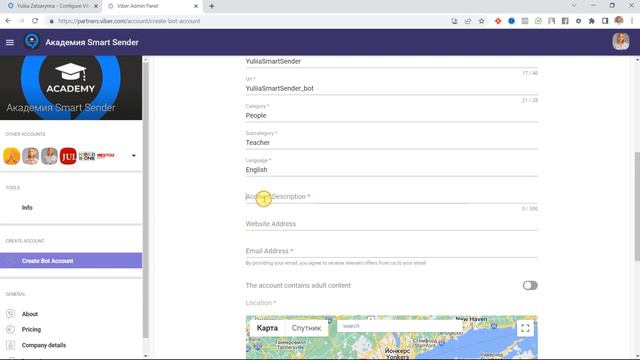Image resolution: width=640 pixels, height=360 pixels.
Task: Click the main page vertical scrollbar
Action: (637, 207)
